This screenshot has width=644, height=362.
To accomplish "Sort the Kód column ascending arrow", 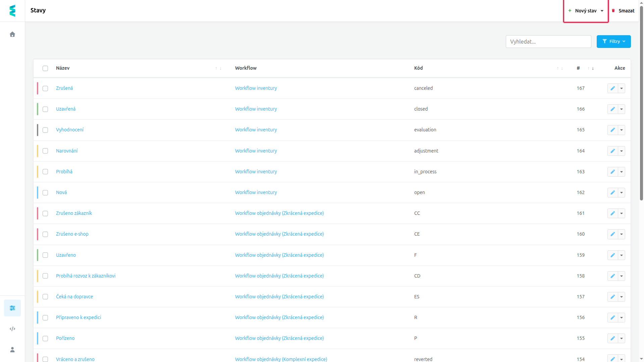I will coord(558,68).
